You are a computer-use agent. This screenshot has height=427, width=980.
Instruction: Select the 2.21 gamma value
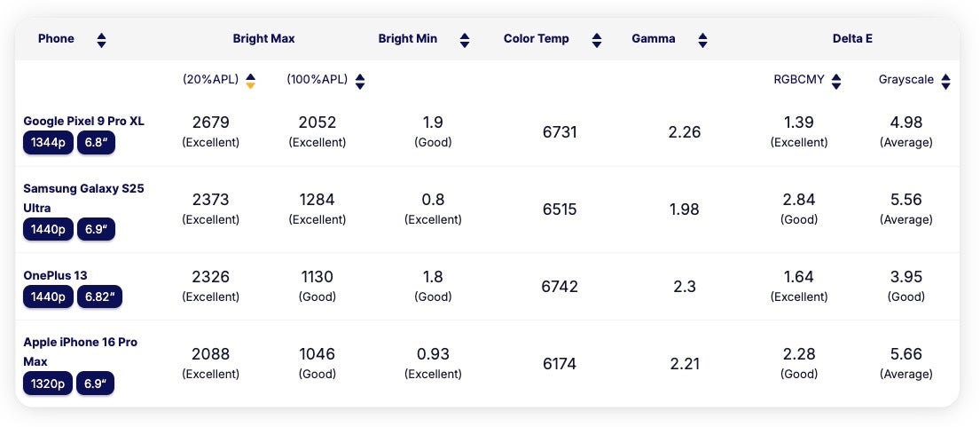pyautogui.click(x=685, y=364)
